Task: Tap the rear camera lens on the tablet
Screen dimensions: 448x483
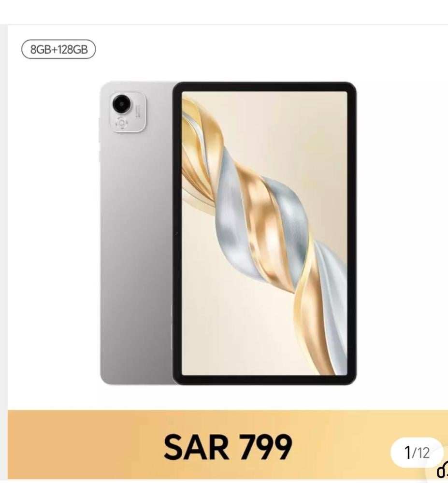Action: (x=121, y=104)
